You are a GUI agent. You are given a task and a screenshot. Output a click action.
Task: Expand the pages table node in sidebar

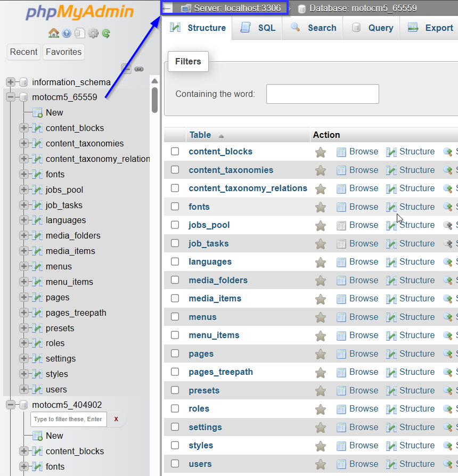coord(23,297)
